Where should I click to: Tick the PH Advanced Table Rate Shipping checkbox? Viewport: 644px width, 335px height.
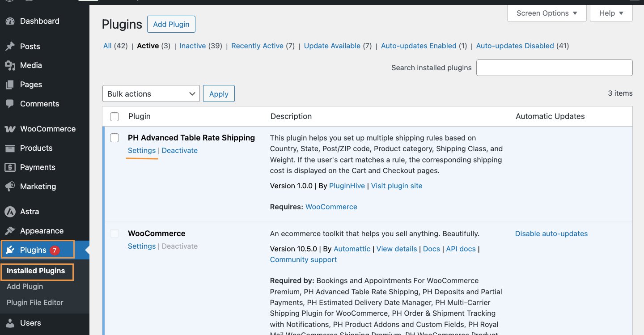pos(114,138)
